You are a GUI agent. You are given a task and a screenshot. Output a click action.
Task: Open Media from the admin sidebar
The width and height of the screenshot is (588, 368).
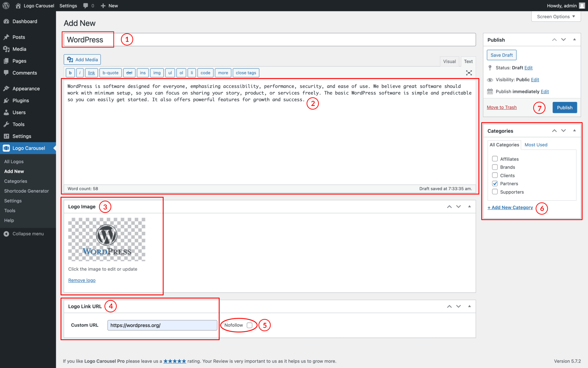tap(19, 49)
